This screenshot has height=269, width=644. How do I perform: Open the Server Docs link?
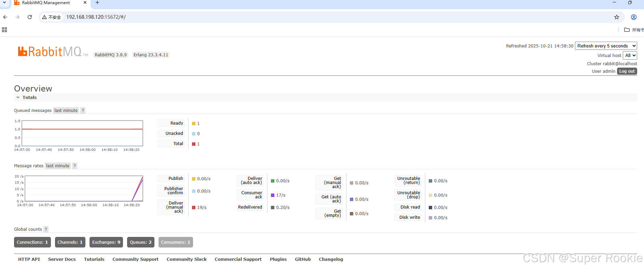(x=62, y=259)
